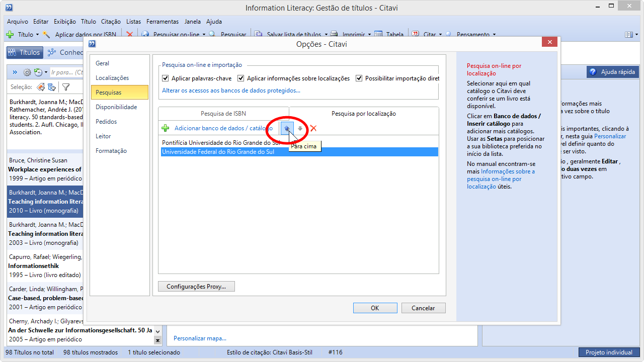Click the Salvar lista de títulos icon
The width and height of the screenshot is (644, 362).
259,35
